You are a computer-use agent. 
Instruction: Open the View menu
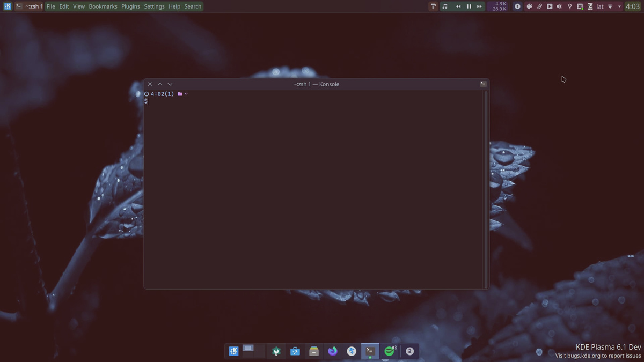tap(79, 6)
